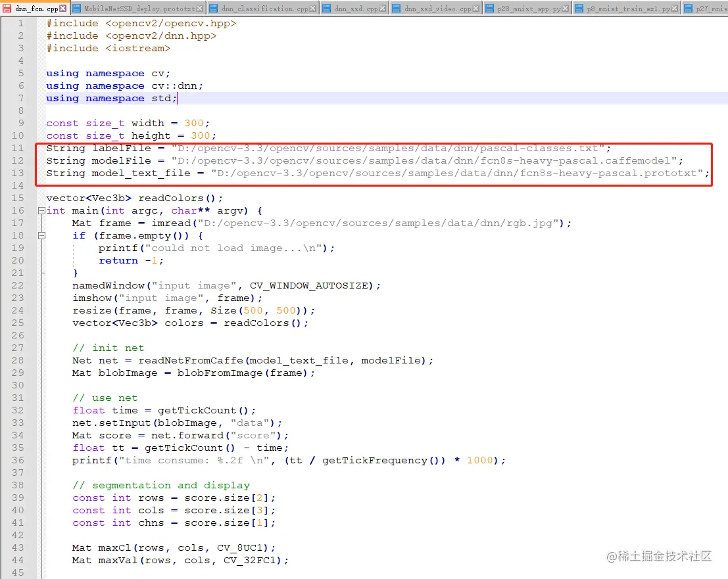Image resolution: width=728 pixels, height=579 pixels.
Task: Click the '#include <iostream>' line
Action: [x=108, y=48]
